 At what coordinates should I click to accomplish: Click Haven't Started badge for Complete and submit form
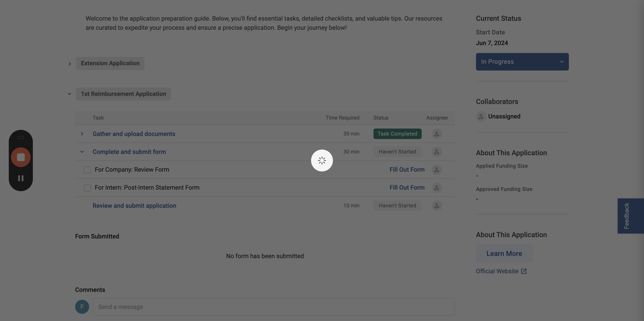pos(398,152)
